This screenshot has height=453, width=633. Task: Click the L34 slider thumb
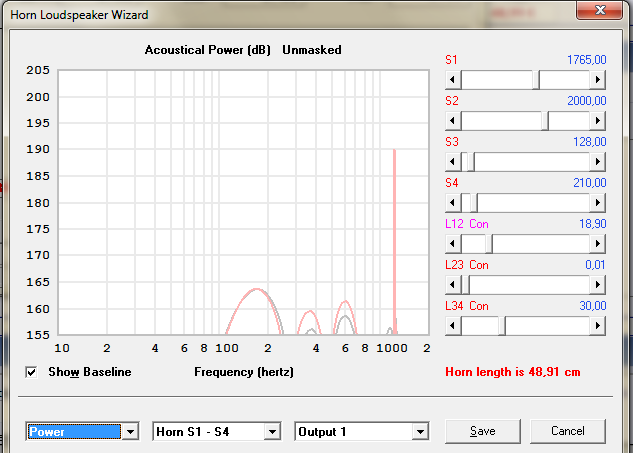502,326
